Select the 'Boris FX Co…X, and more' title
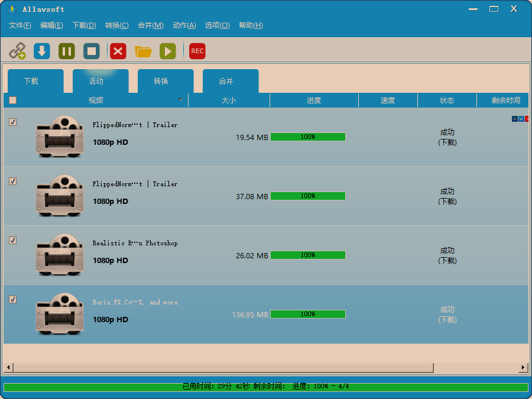Image resolution: width=532 pixels, height=399 pixels. 135,302
